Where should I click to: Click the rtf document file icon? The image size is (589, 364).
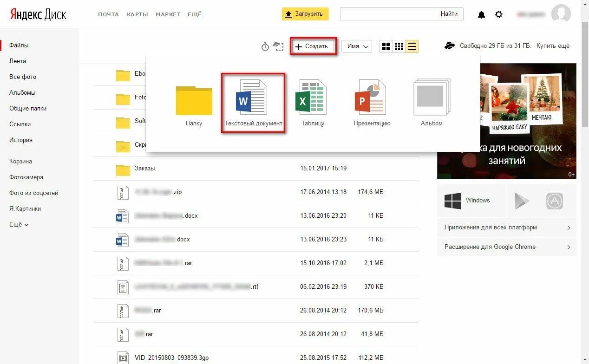coord(123,287)
